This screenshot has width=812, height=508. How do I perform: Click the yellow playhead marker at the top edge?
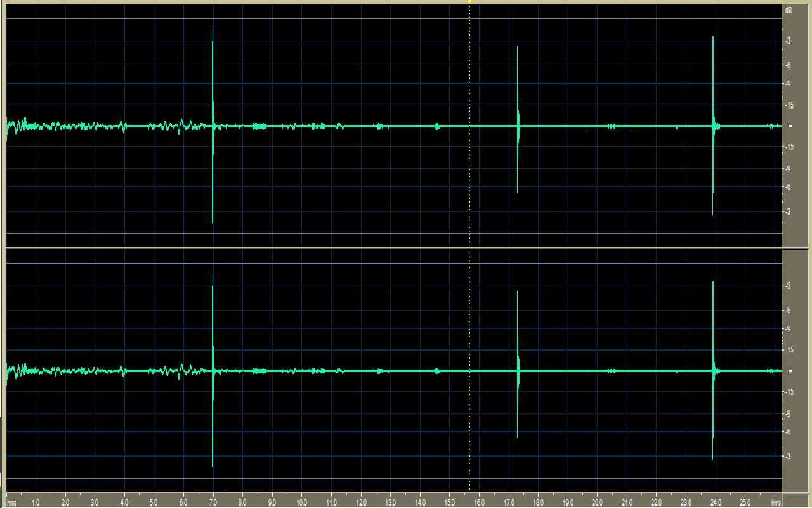click(x=469, y=2)
